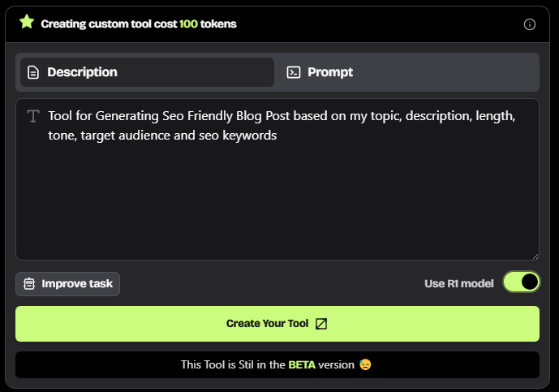Click the sad emoji in beta banner
Viewport: 559px width, 392px height.
[x=365, y=364]
